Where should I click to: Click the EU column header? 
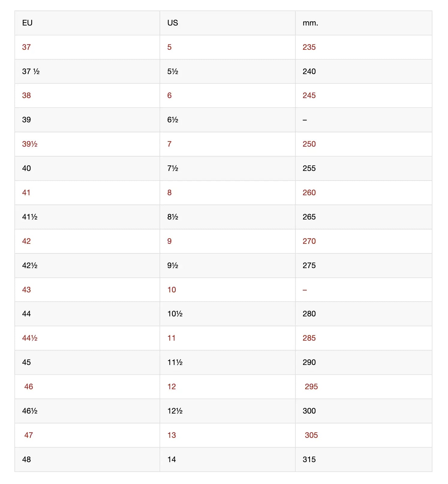27,23
